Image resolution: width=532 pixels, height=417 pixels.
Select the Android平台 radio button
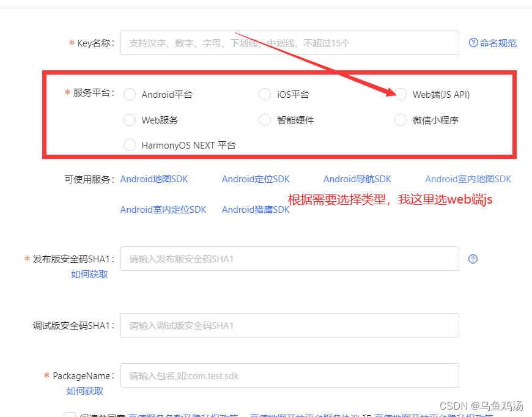(130, 94)
